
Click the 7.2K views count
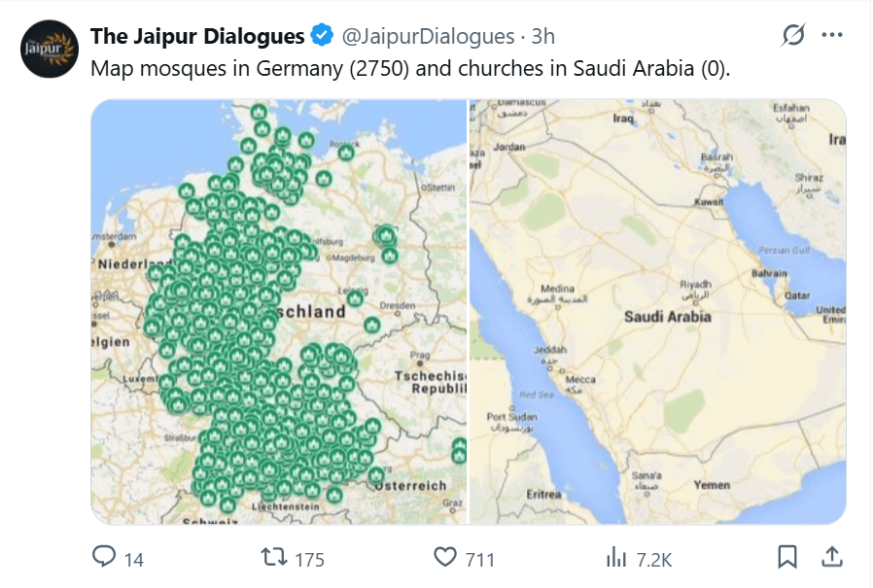(x=654, y=560)
